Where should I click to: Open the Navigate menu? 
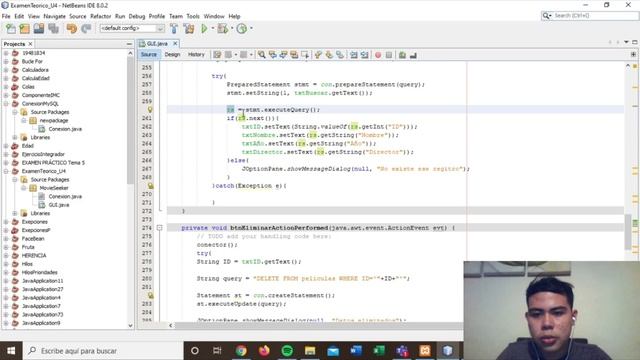pos(54,16)
